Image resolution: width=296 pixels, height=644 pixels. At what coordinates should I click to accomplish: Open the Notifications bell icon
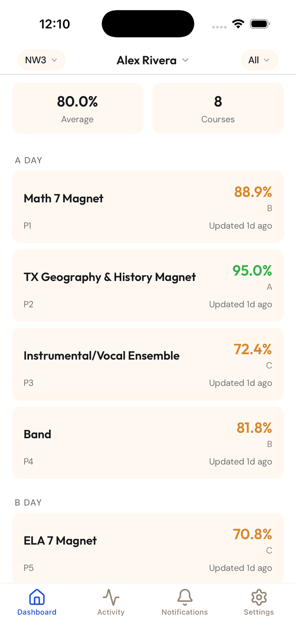pos(185,597)
